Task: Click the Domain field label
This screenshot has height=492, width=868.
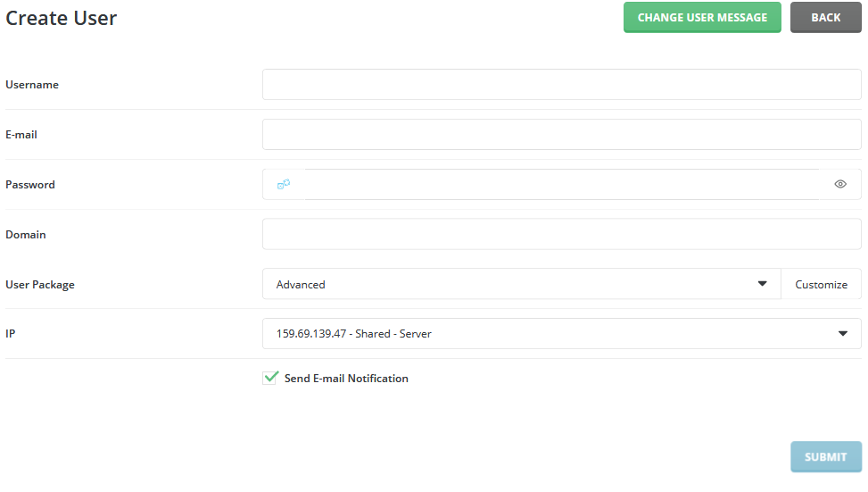Action: tap(26, 235)
